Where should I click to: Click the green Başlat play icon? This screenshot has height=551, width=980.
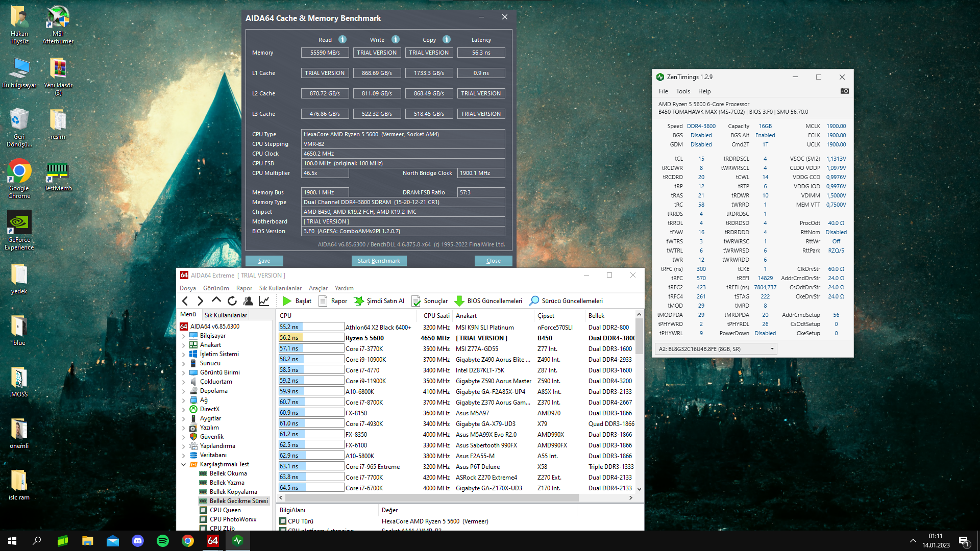click(x=287, y=301)
